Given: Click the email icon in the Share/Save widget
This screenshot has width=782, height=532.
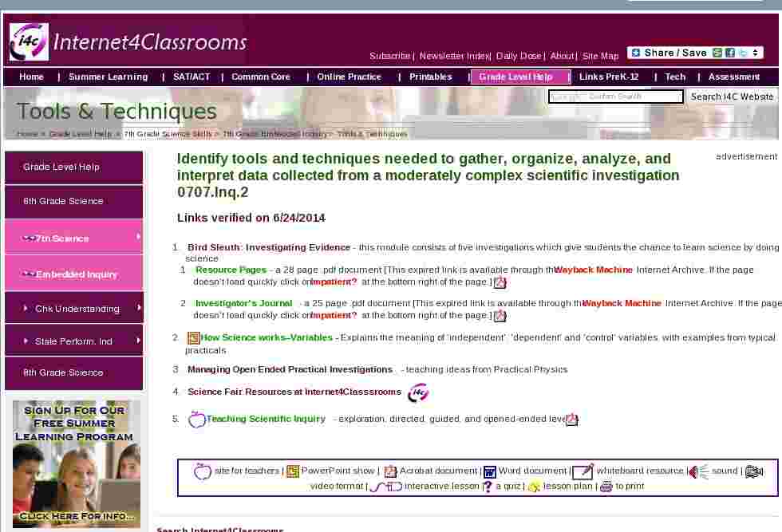Looking at the screenshot, I should tap(717, 53).
